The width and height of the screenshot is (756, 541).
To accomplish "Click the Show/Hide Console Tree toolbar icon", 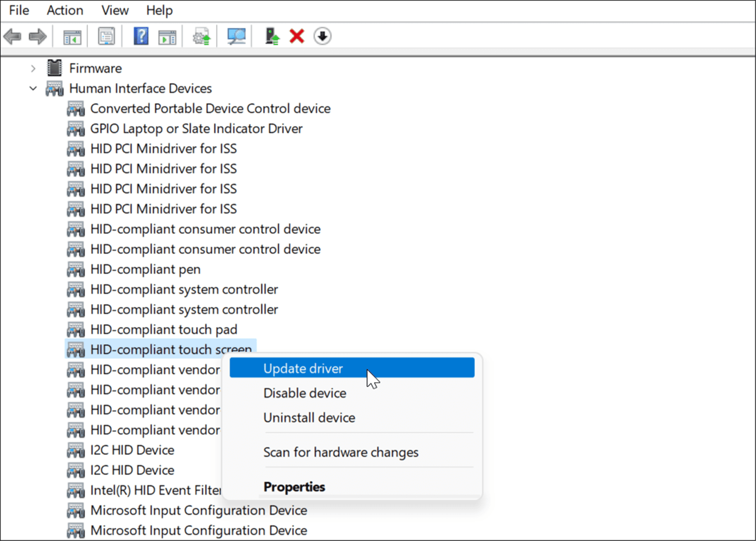I will pyautogui.click(x=72, y=36).
